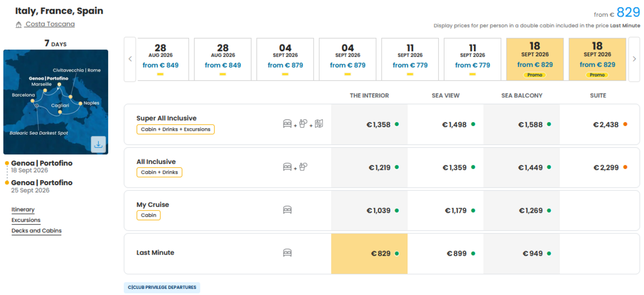The width and height of the screenshot is (644, 295).
Task: Choose Super All Inclusive suite at €2,438
Action: click(599, 125)
